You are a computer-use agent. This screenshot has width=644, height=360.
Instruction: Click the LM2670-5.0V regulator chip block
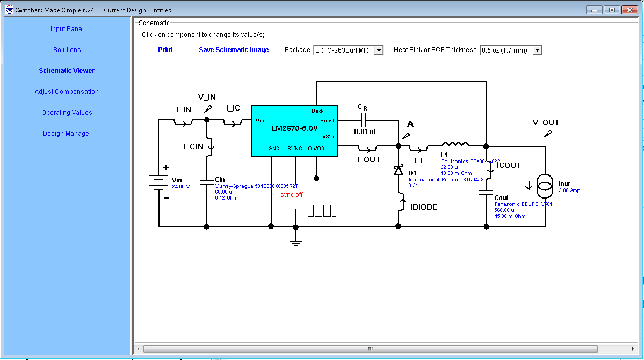[x=295, y=131]
